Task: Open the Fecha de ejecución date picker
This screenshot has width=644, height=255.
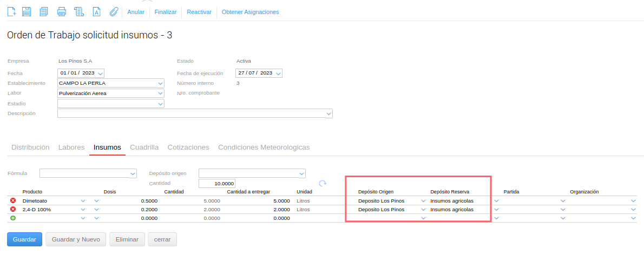Action: pyautogui.click(x=278, y=73)
